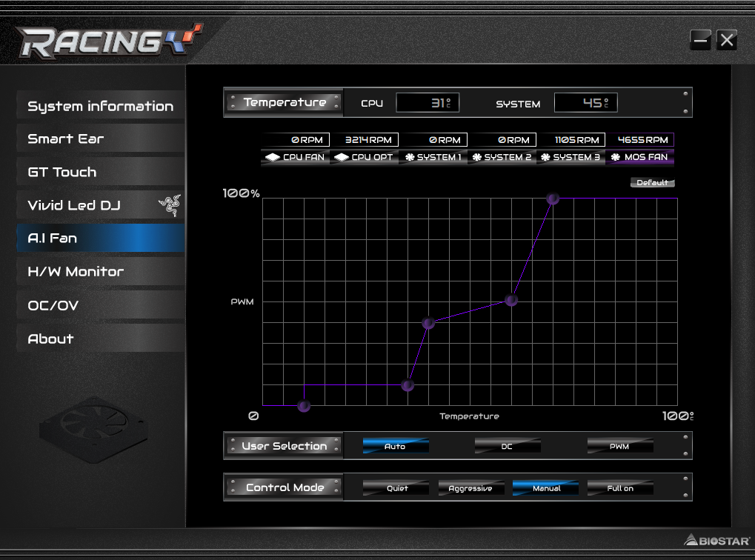Click the CPU temperature readout 31

click(428, 102)
